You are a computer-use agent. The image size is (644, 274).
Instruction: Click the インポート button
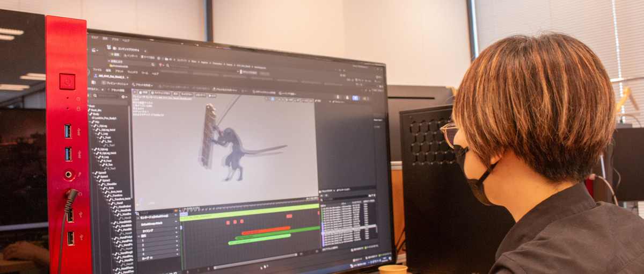point(130,55)
